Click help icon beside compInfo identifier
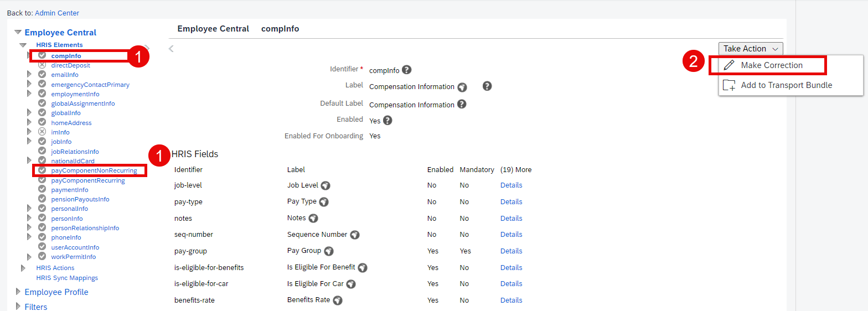 pos(407,70)
